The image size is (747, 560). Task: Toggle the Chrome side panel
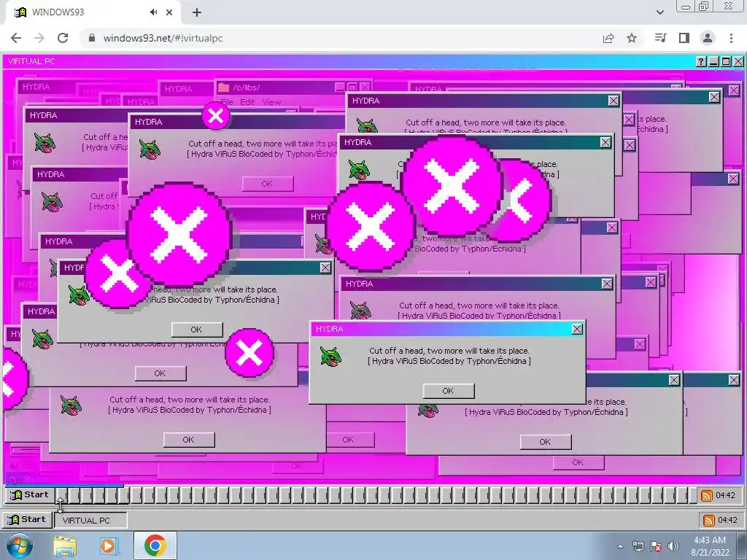tap(684, 38)
